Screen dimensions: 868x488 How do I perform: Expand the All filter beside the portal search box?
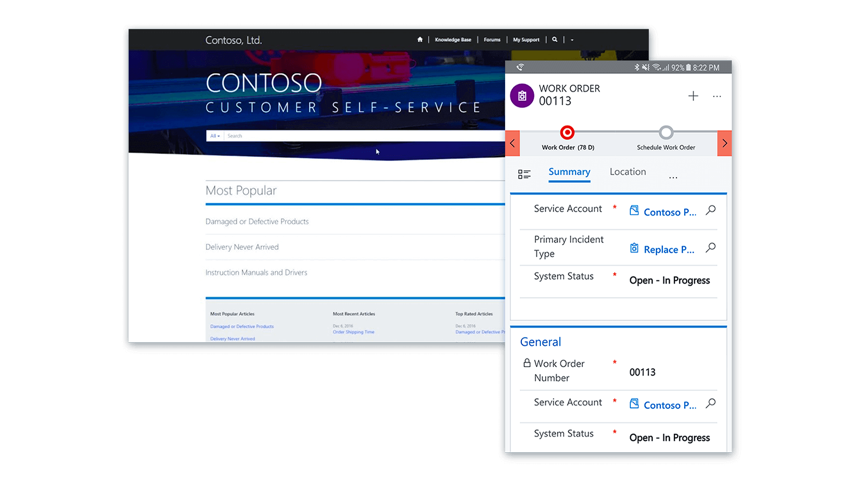coord(215,136)
